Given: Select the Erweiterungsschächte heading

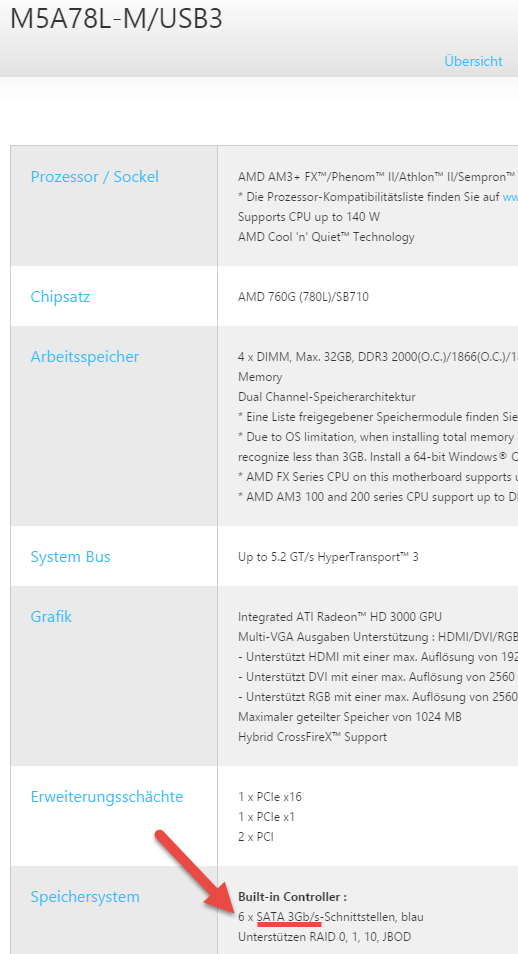Looking at the screenshot, I should coord(107,796).
